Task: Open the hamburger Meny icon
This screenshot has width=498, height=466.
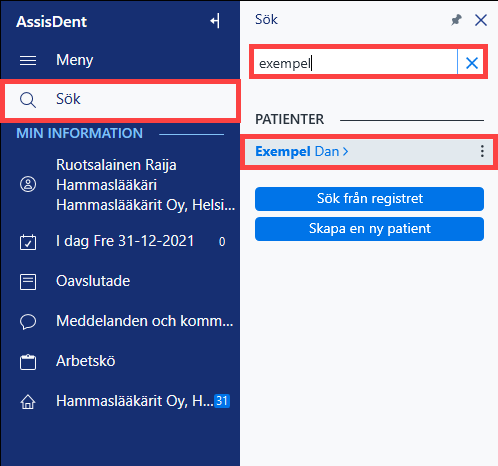Action: pyautogui.click(x=28, y=61)
